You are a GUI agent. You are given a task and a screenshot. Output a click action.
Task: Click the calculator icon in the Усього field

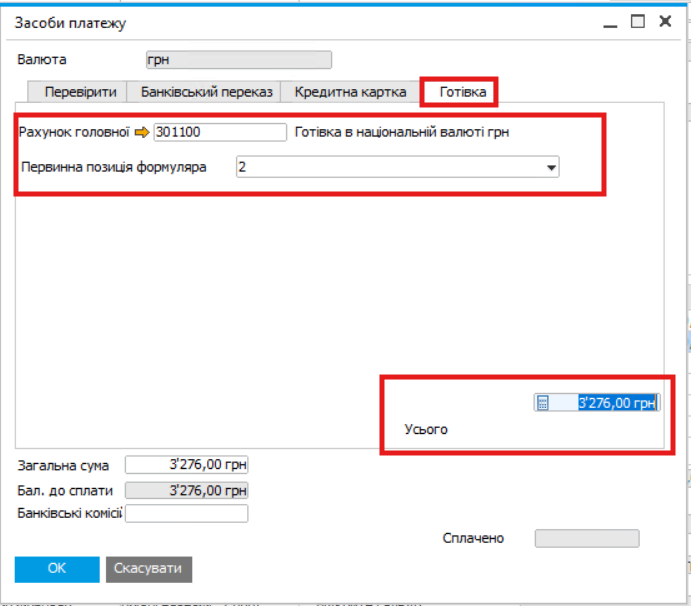543,403
